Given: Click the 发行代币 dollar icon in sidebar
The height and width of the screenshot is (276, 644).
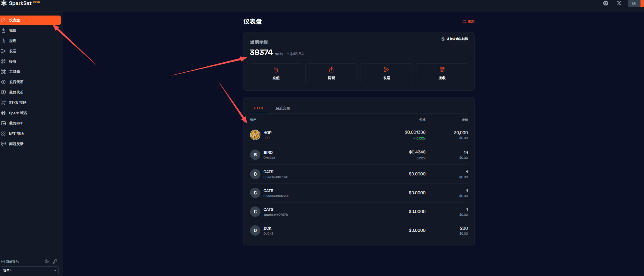Looking at the screenshot, I should [3, 82].
